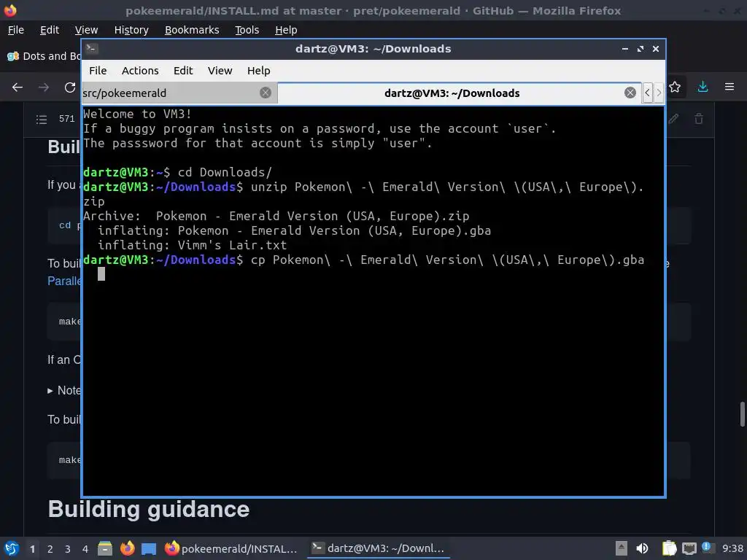Click Firefox back arrow button
Image resolution: width=747 pixels, height=560 pixels.
pyautogui.click(x=18, y=87)
